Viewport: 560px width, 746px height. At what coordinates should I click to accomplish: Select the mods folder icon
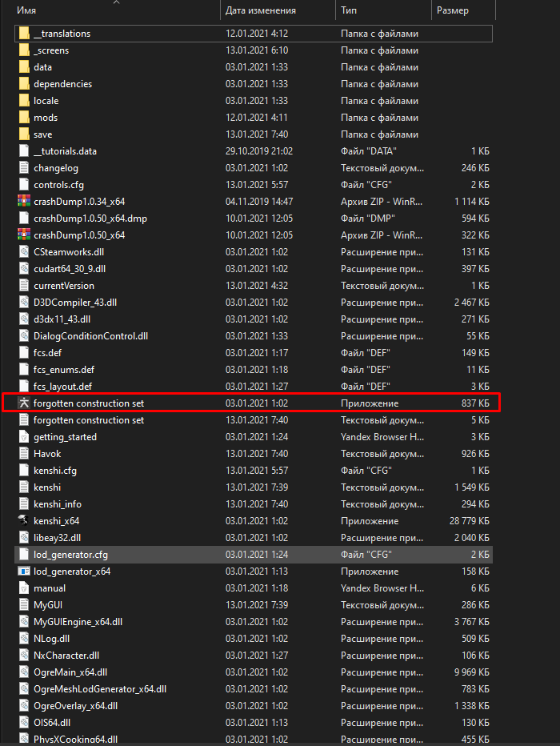(24, 118)
